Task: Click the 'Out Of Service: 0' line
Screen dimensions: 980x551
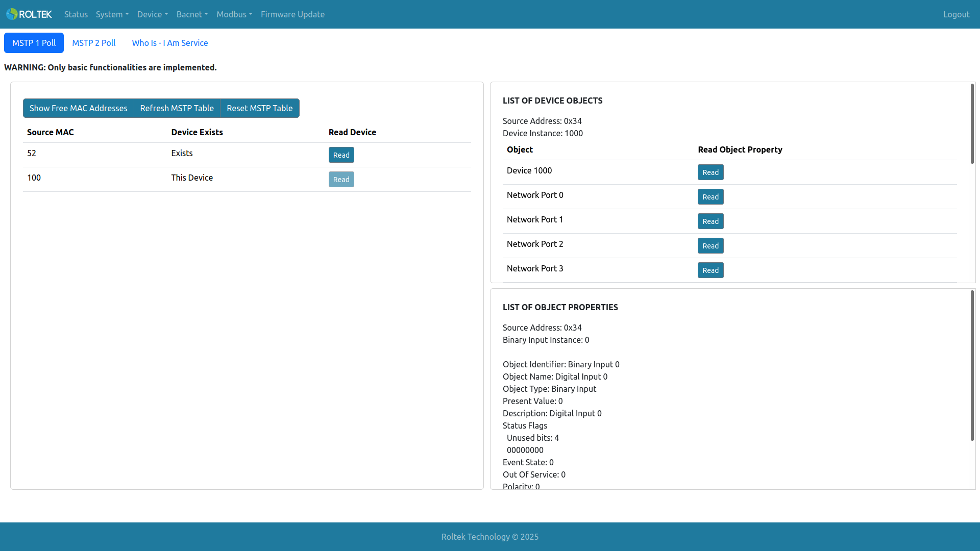Action: [534, 474]
